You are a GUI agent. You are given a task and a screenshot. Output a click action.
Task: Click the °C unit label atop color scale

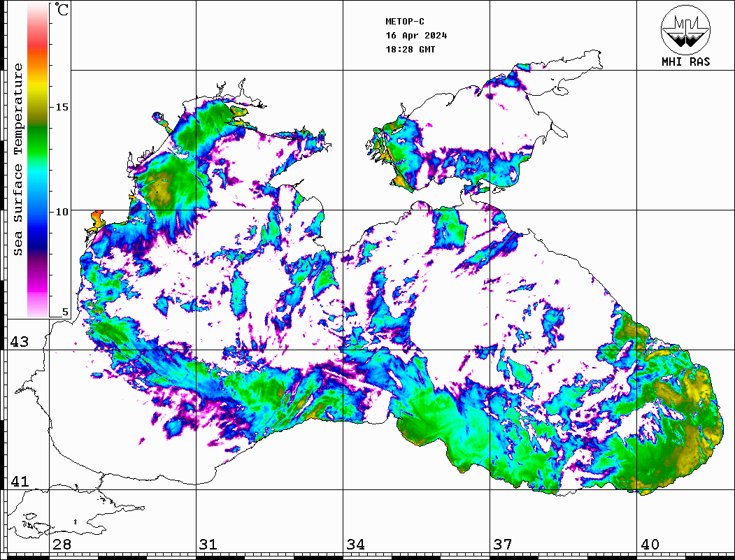62,10
